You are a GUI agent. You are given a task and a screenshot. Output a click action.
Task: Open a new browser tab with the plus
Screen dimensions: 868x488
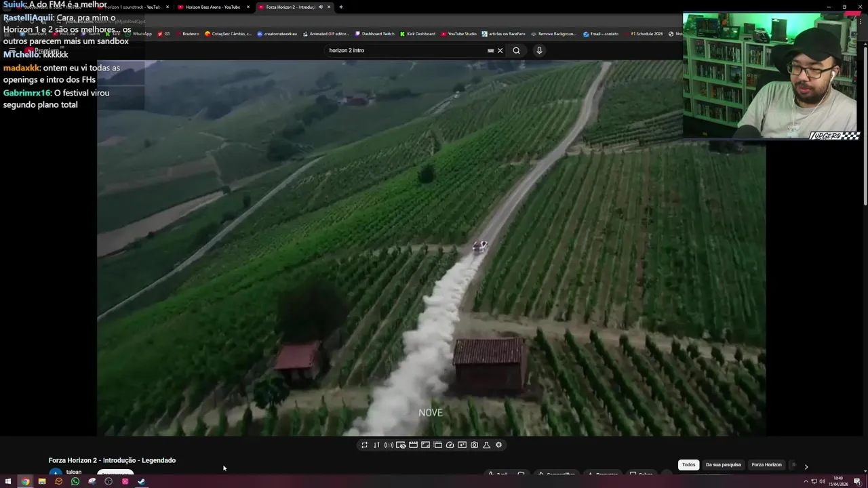[x=340, y=7]
